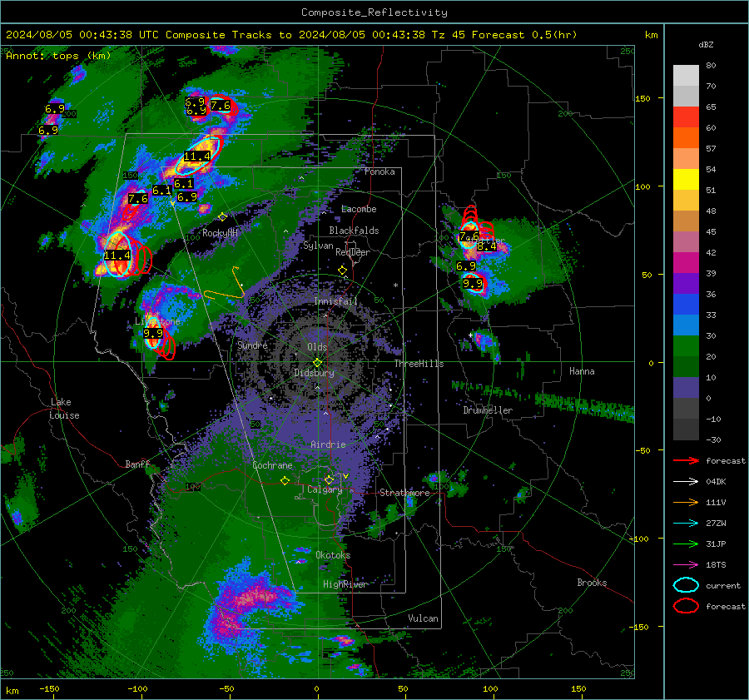Click the -150 tick on bottom km axis
749x700 pixels.
click(x=49, y=689)
